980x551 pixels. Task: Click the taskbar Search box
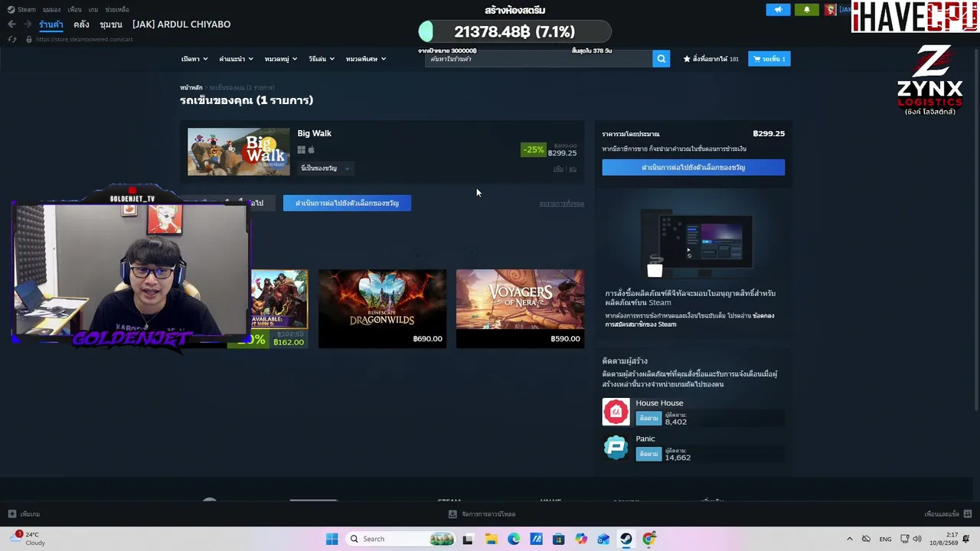pos(400,539)
